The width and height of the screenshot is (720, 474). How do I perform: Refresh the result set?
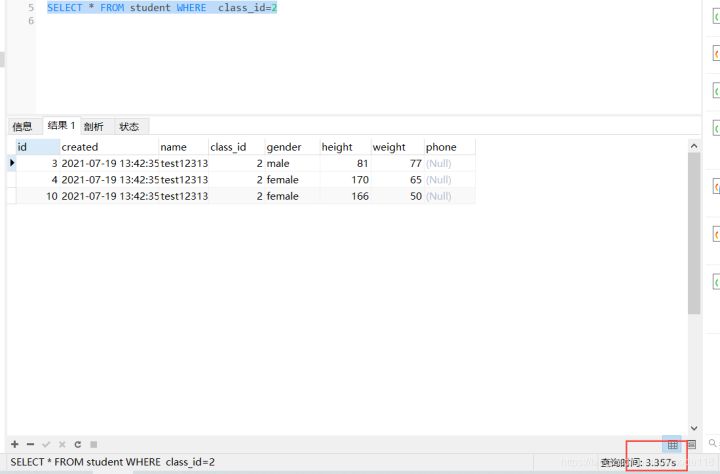(78, 444)
